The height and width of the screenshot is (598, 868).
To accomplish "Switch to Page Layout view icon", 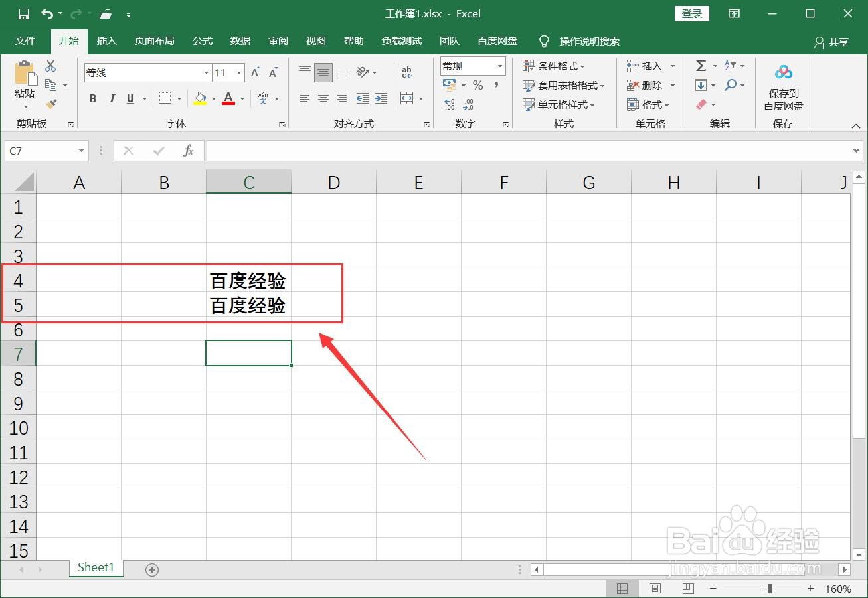I will (655, 589).
